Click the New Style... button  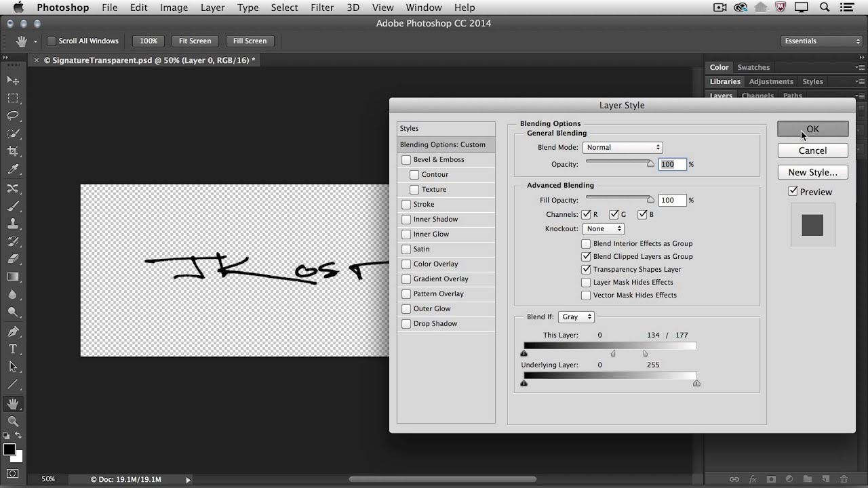pyautogui.click(x=812, y=172)
